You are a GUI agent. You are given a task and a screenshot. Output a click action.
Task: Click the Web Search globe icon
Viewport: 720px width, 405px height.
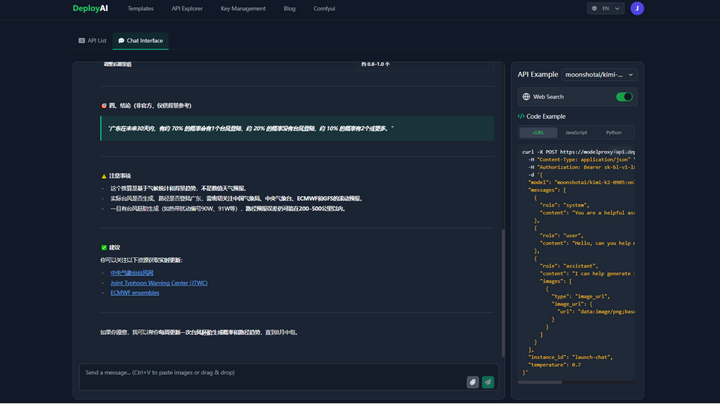[x=526, y=97]
